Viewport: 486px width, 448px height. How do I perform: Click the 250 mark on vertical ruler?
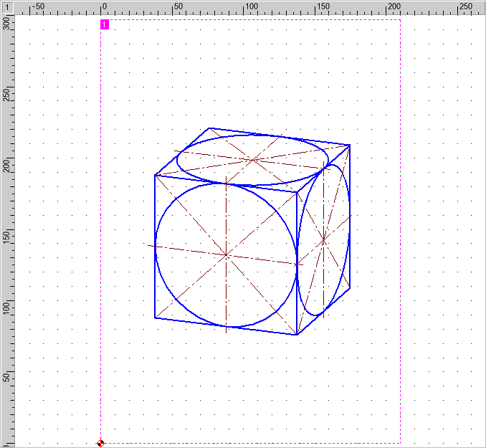(6, 95)
